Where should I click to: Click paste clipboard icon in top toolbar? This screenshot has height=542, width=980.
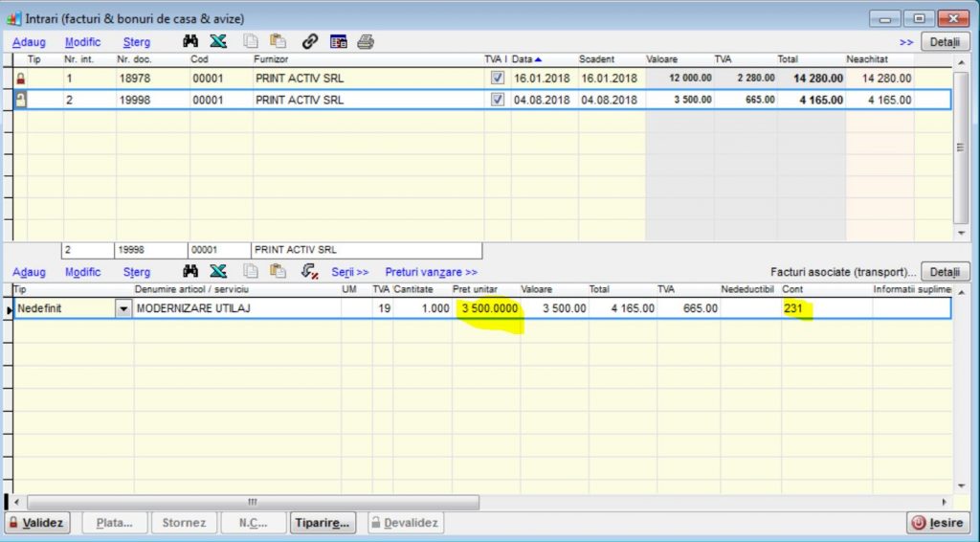coord(278,42)
